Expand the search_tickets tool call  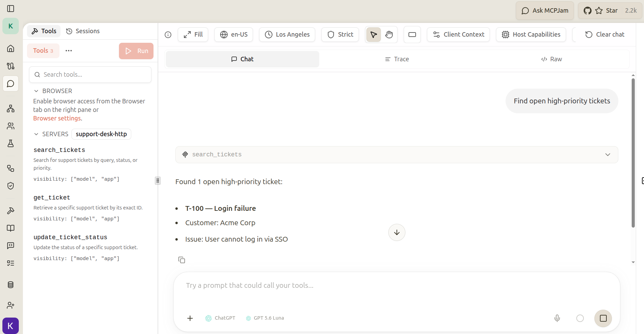397,155
